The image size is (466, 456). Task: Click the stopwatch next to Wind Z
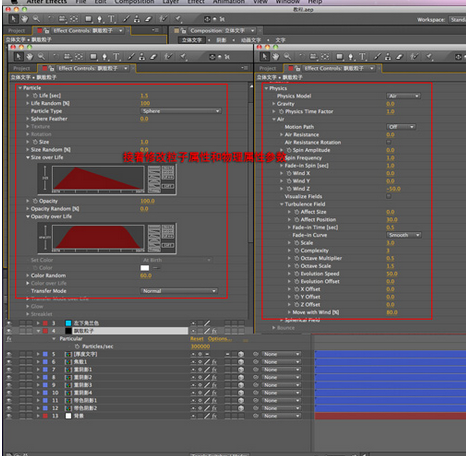click(x=289, y=189)
